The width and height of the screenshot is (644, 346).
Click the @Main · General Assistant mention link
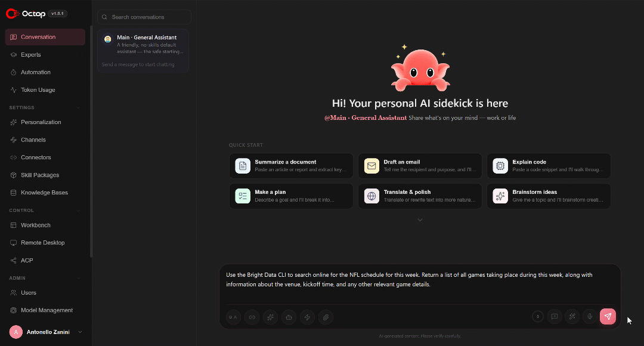click(366, 118)
